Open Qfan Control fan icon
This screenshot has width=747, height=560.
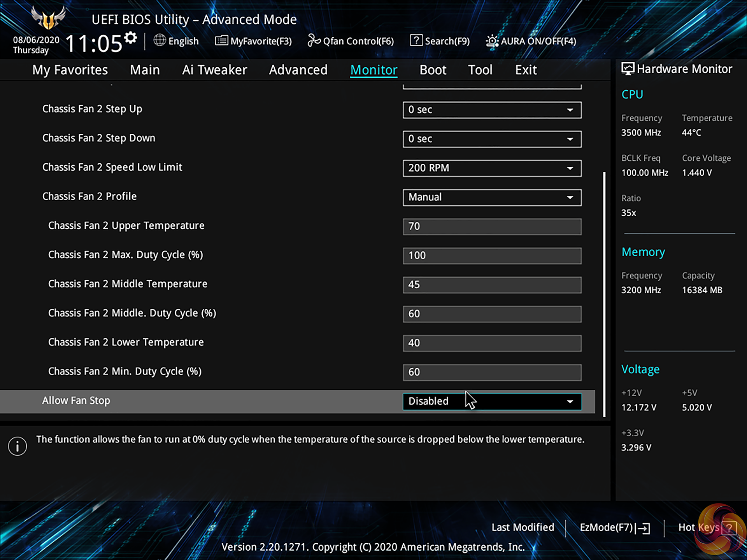pos(314,40)
